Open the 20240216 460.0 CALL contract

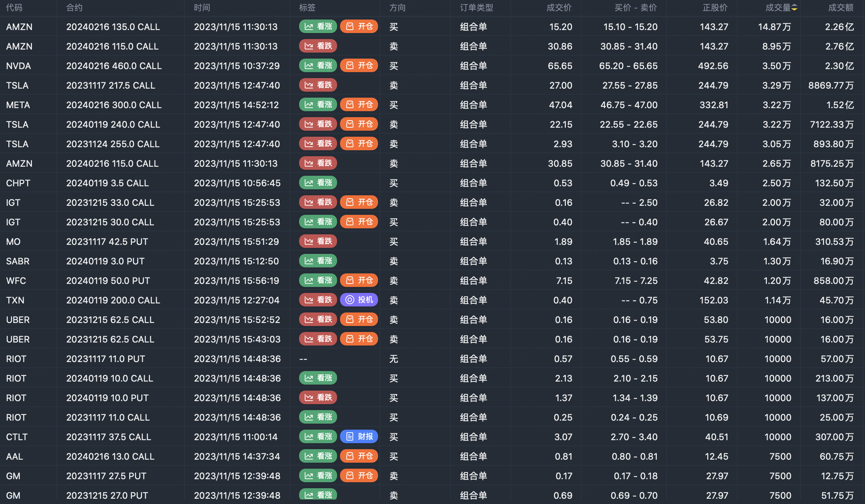(114, 66)
